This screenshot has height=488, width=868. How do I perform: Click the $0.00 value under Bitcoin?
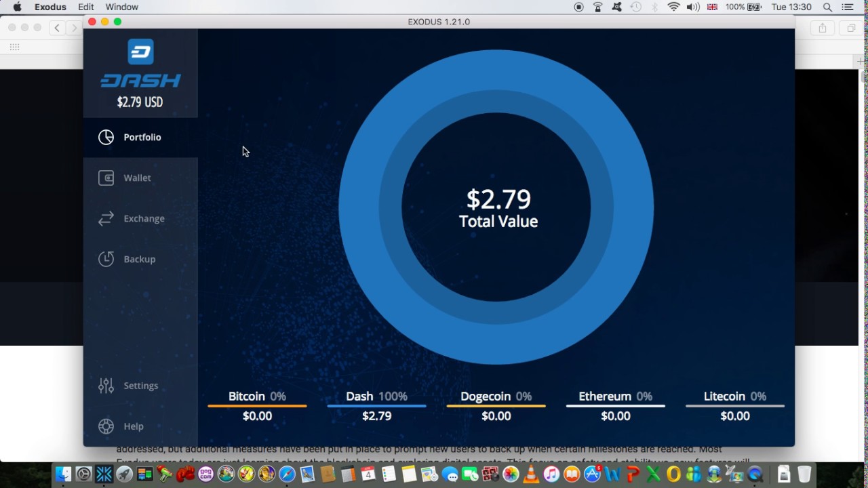[257, 416]
